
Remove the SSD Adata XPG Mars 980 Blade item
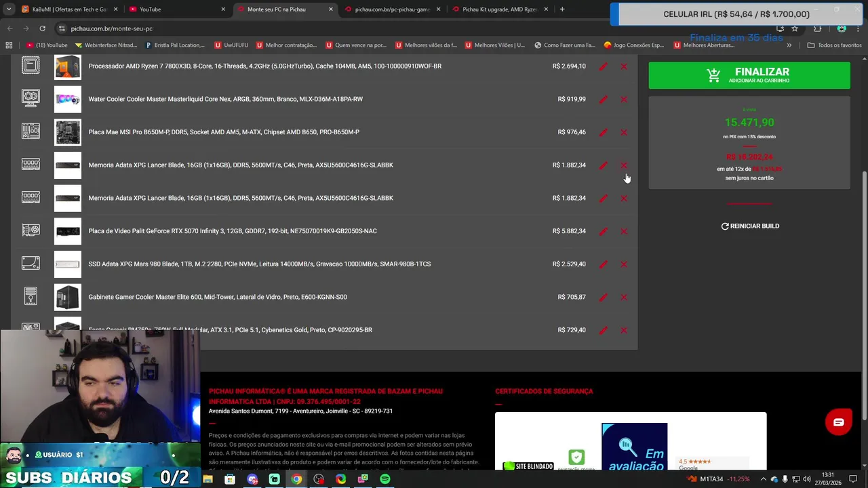(x=624, y=264)
